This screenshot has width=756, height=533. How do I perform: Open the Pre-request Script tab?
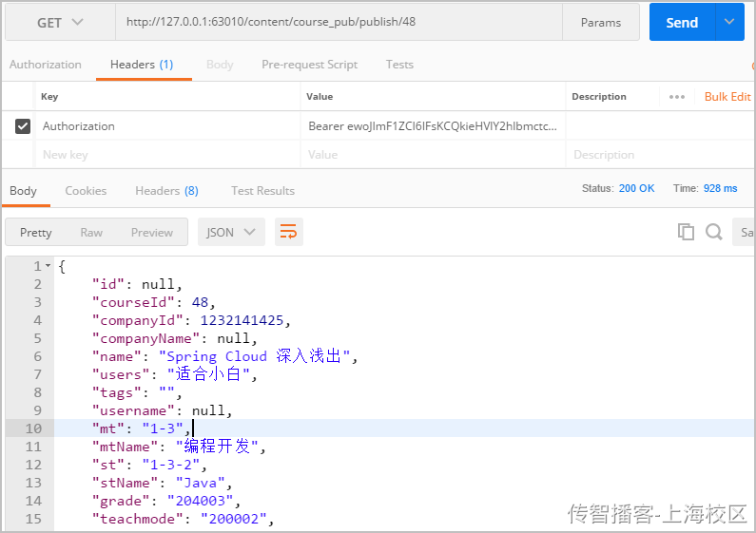[310, 65]
